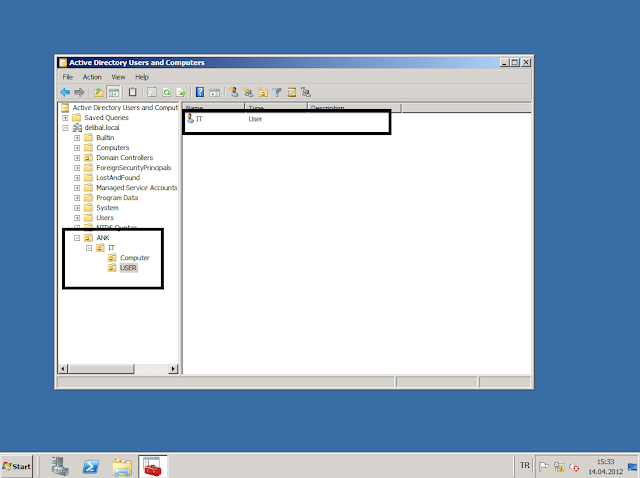Collapse the delibal.local domain node
Viewport: 640px width, 478px height.
66,128
